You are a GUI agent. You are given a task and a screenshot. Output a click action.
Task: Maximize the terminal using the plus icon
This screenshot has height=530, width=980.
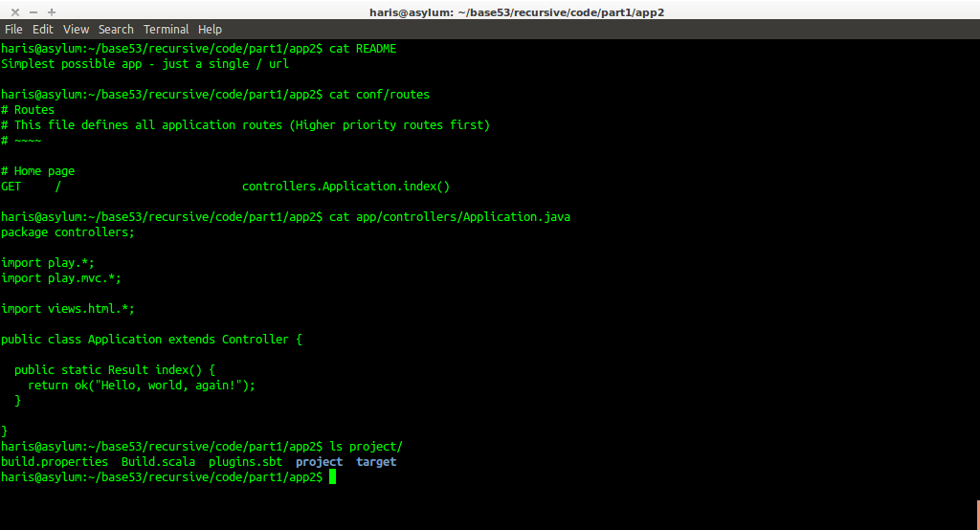(x=51, y=11)
